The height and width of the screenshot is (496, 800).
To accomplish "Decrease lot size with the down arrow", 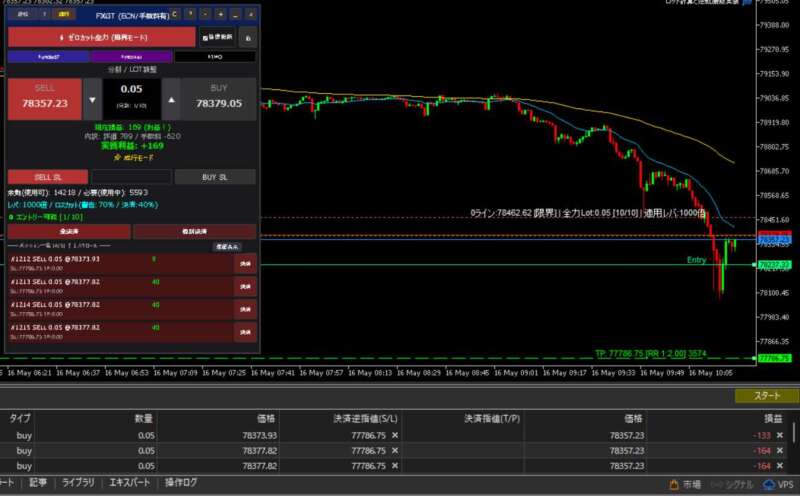I will click(92, 100).
